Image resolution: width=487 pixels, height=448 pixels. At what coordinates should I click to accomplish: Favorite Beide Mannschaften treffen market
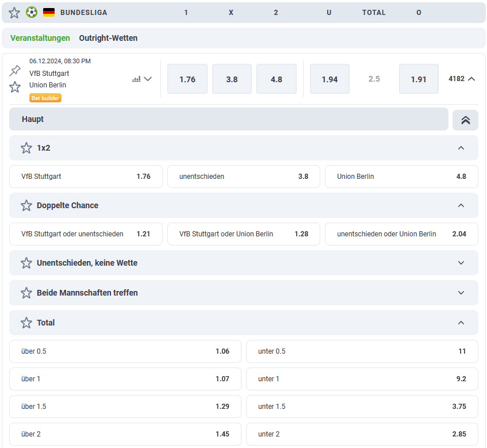(x=26, y=293)
